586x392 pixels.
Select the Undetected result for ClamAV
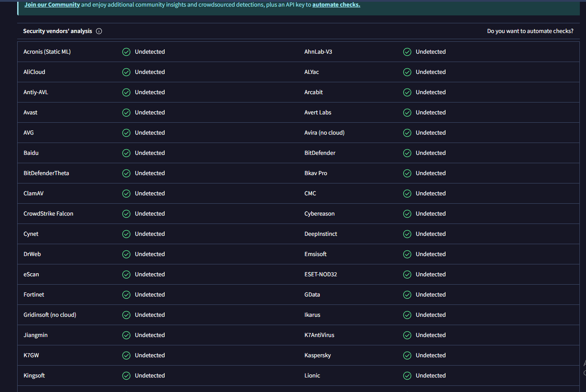click(150, 194)
